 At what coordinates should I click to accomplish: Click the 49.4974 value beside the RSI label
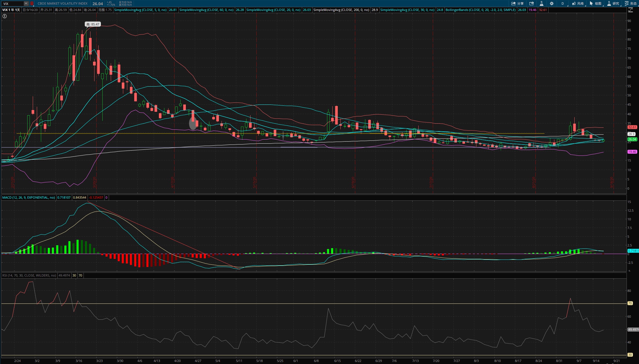(x=64, y=275)
